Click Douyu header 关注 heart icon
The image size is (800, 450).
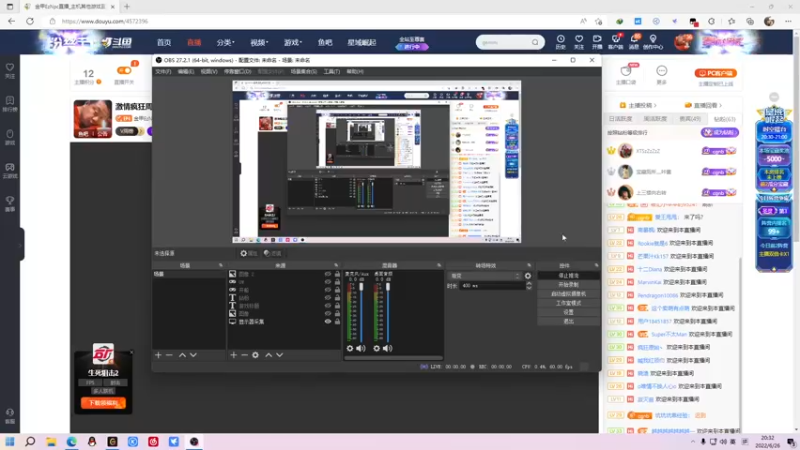[579, 42]
